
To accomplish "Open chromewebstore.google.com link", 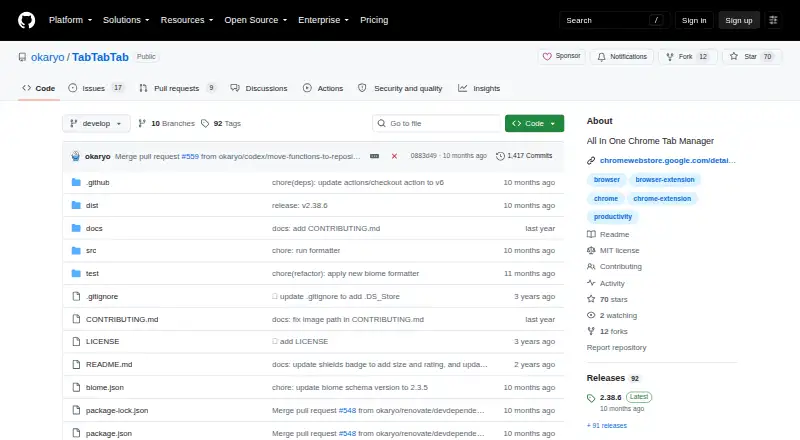I will coord(667,160).
